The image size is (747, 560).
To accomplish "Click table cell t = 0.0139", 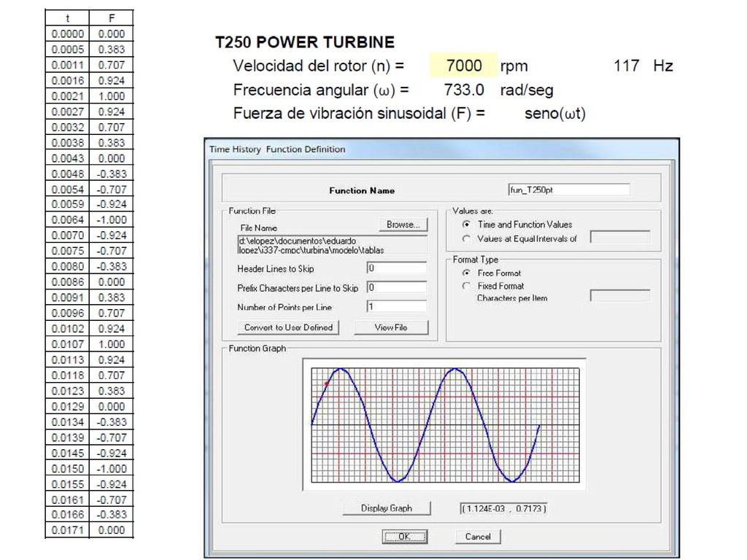I will 67,437.
